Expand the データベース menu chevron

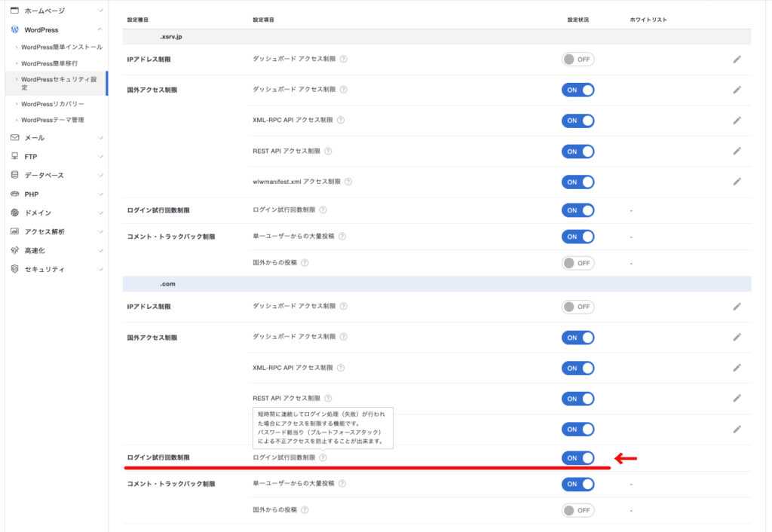100,176
